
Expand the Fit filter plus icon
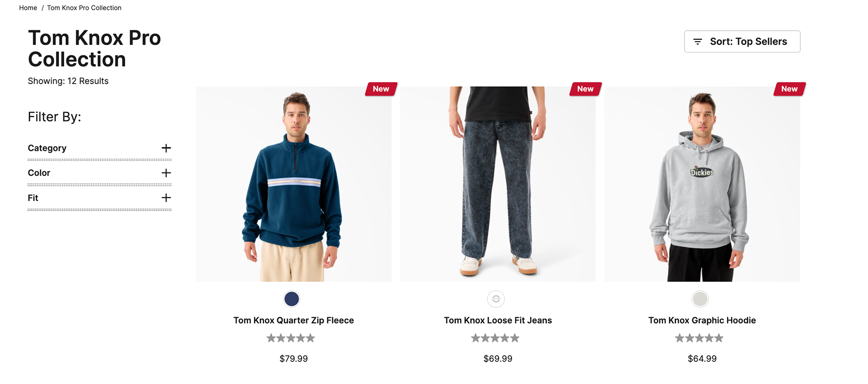(166, 198)
